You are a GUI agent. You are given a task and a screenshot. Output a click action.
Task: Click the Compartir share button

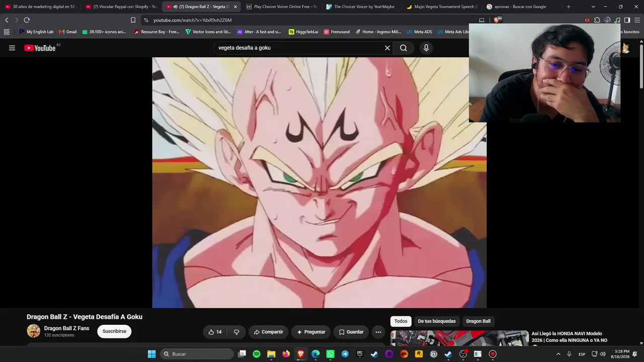[269, 332]
